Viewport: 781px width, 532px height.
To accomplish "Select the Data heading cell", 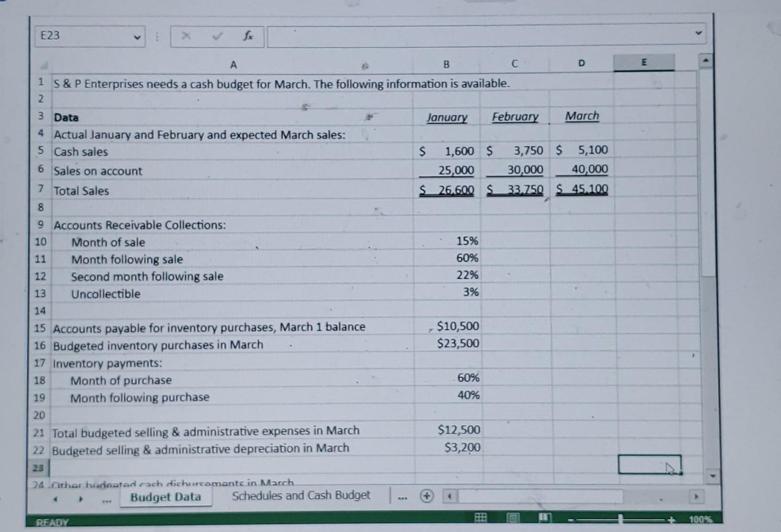I will (x=66, y=118).
